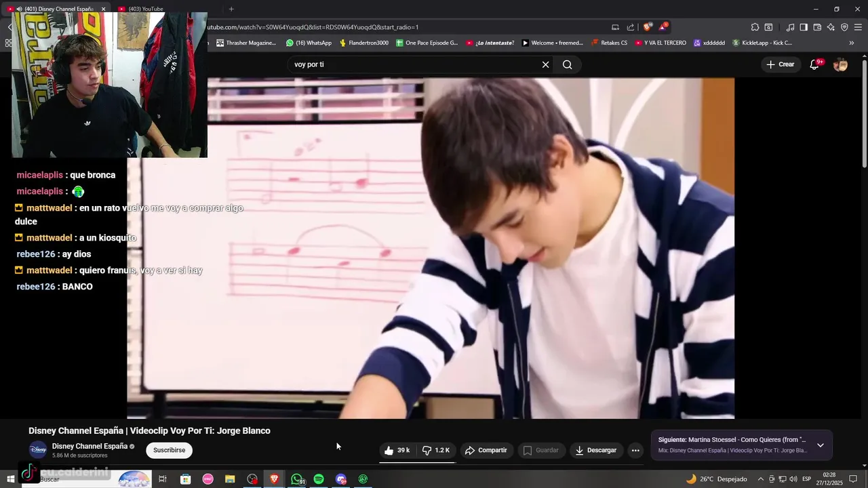
Task: Open the three-dot more actions menu
Action: pyautogui.click(x=635, y=450)
